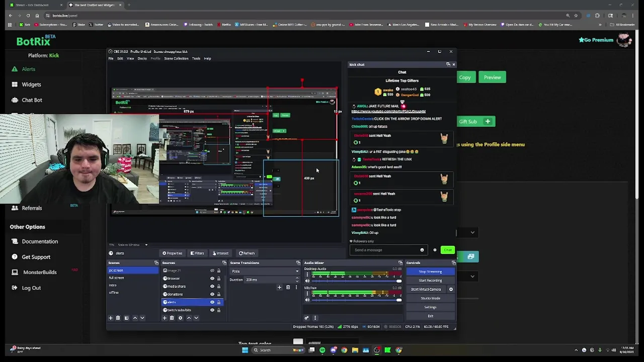Viewport: 644px width, 362px height.
Task: Move scene up arrow in Scenes panel
Action: point(135,318)
